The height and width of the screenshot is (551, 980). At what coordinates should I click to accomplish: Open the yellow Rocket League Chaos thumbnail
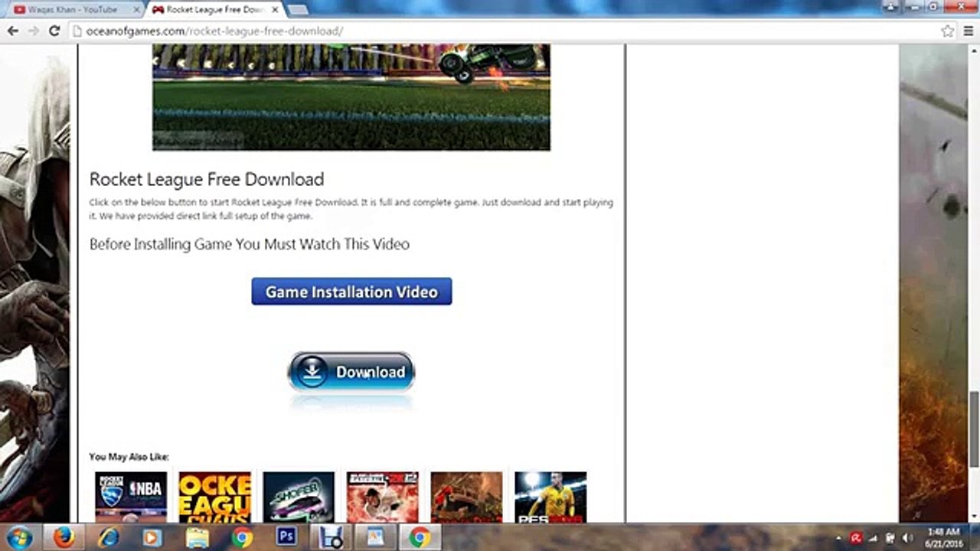coord(214,497)
